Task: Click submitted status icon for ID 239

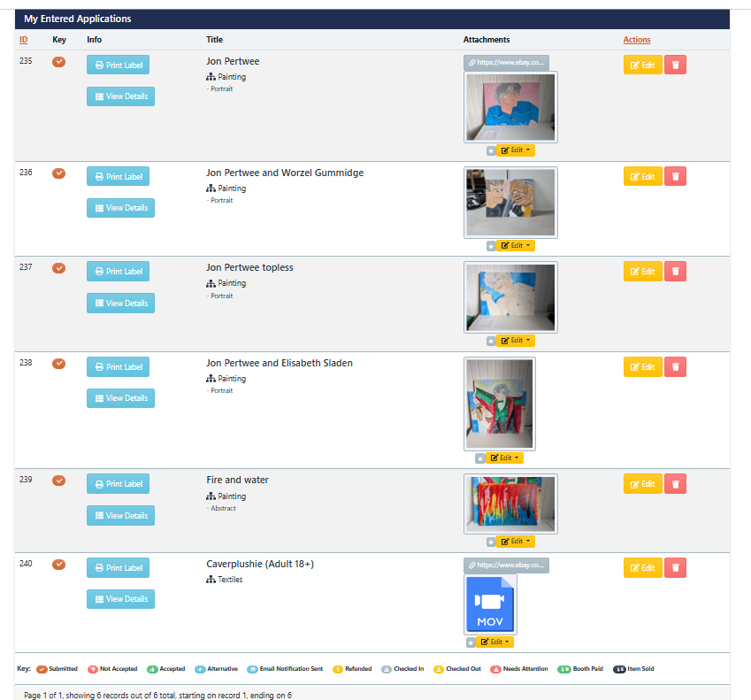Action: 59,480
